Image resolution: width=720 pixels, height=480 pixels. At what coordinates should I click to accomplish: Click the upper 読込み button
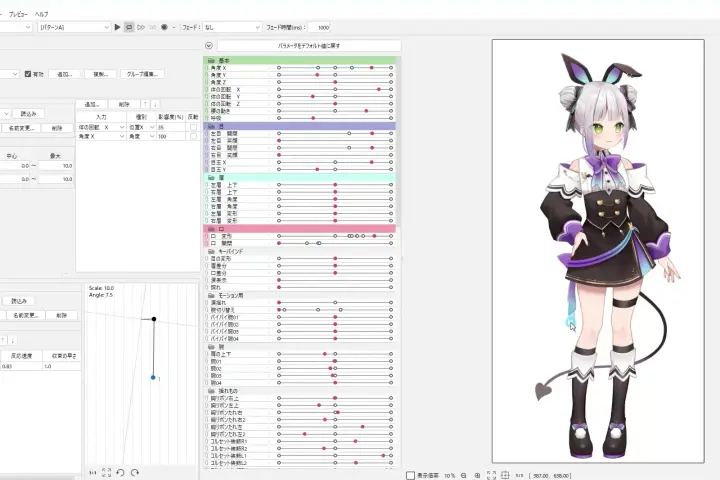(x=28, y=113)
